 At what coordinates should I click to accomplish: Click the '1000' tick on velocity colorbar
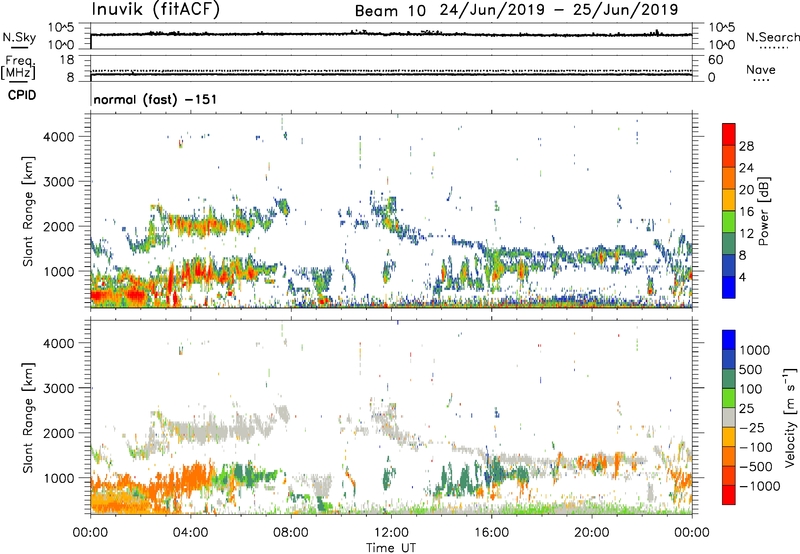754,350
